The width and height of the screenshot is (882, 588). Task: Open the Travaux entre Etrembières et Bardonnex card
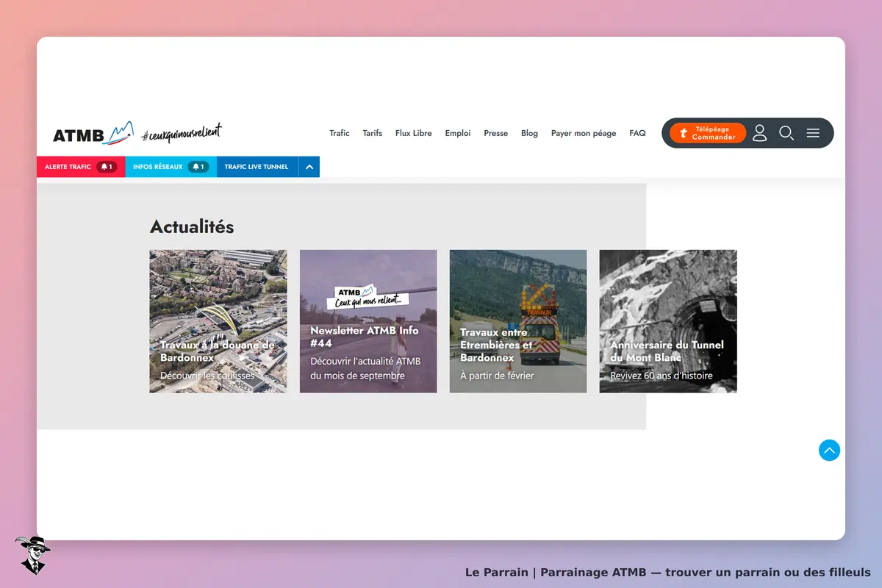(x=518, y=321)
